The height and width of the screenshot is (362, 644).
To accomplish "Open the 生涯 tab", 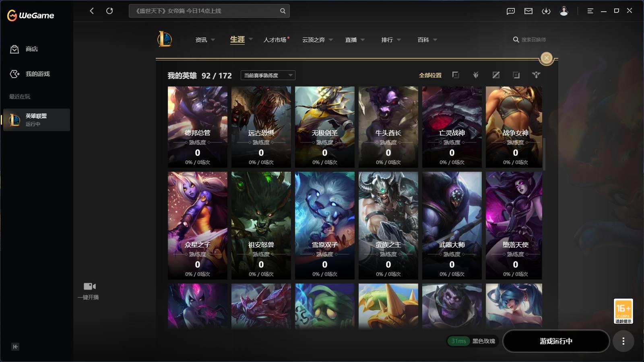I will pyautogui.click(x=237, y=39).
